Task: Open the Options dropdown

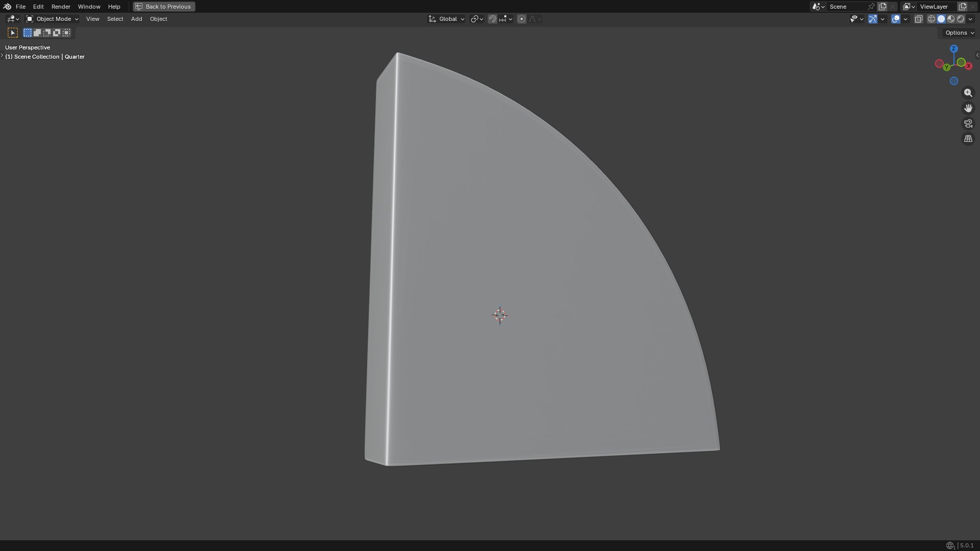Action: point(959,33)
